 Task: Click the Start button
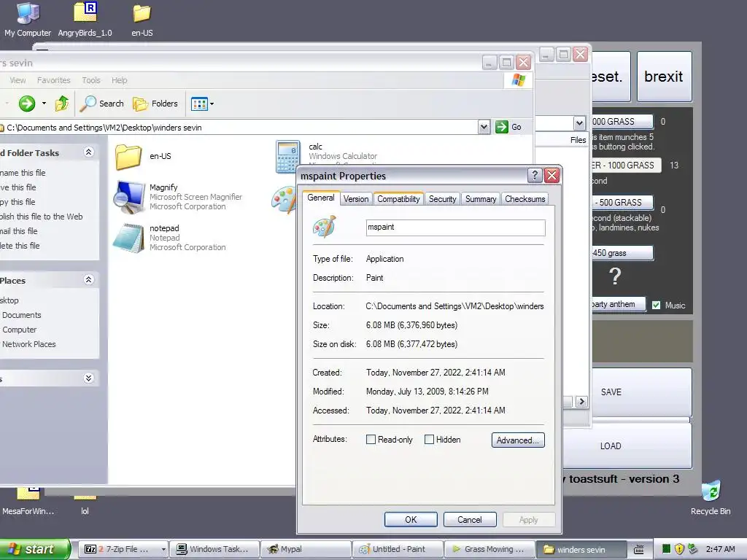(34, 549)
